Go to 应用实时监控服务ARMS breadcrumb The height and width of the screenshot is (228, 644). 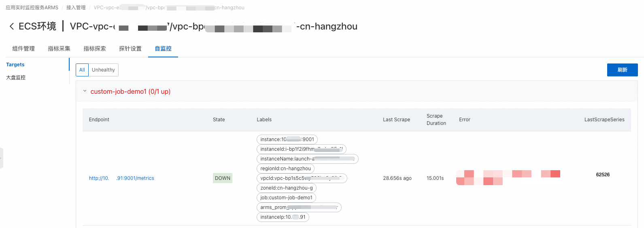(x=32, y=8)
